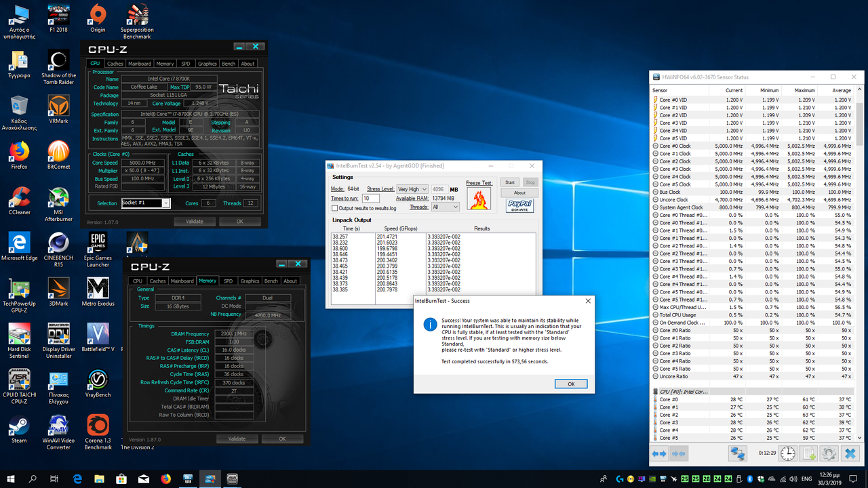This screenshot has height=488, width=868.
Task: Open Corona 1.3 Benchmark desktop icon
Action: click(98, 432)
